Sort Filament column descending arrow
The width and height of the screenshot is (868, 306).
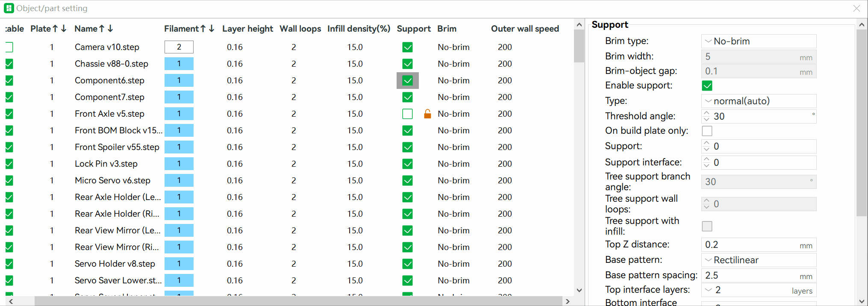(x=212, y=29)
